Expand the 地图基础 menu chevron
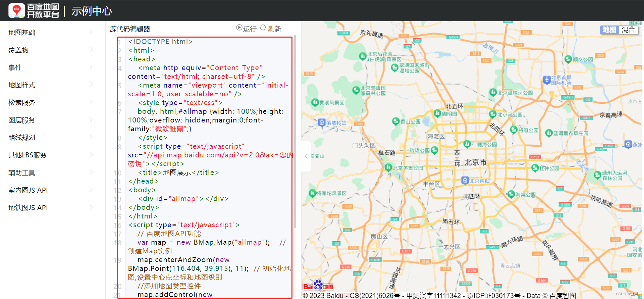 click(91, 32)
